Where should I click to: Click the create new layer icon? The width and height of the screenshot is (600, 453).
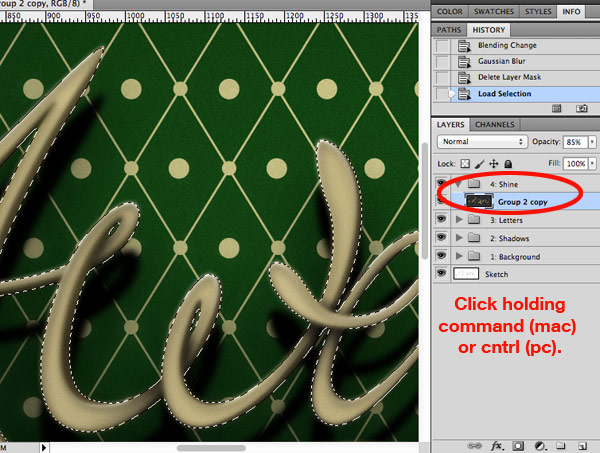point(582,446)
